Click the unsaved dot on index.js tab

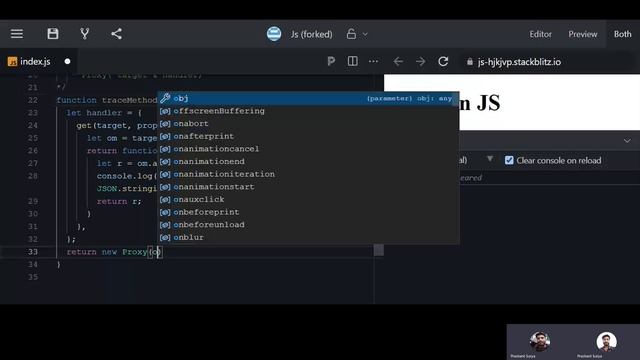[x=67, y=62]
